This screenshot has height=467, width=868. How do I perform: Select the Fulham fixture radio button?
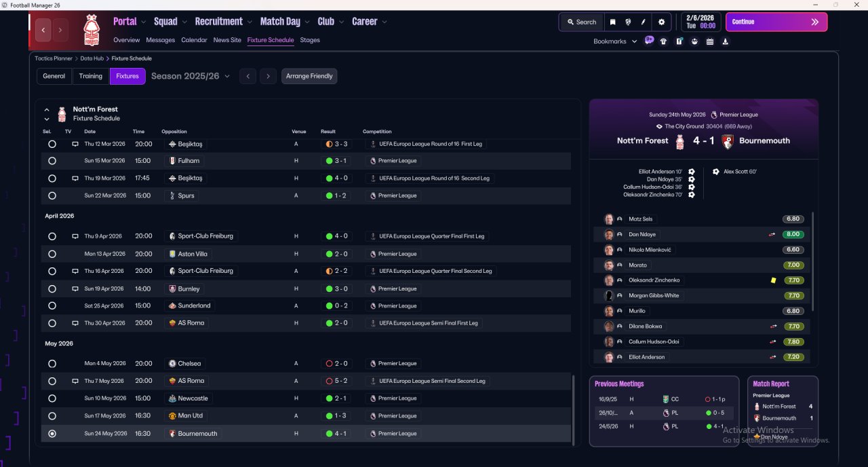click(x=52, y=161)
